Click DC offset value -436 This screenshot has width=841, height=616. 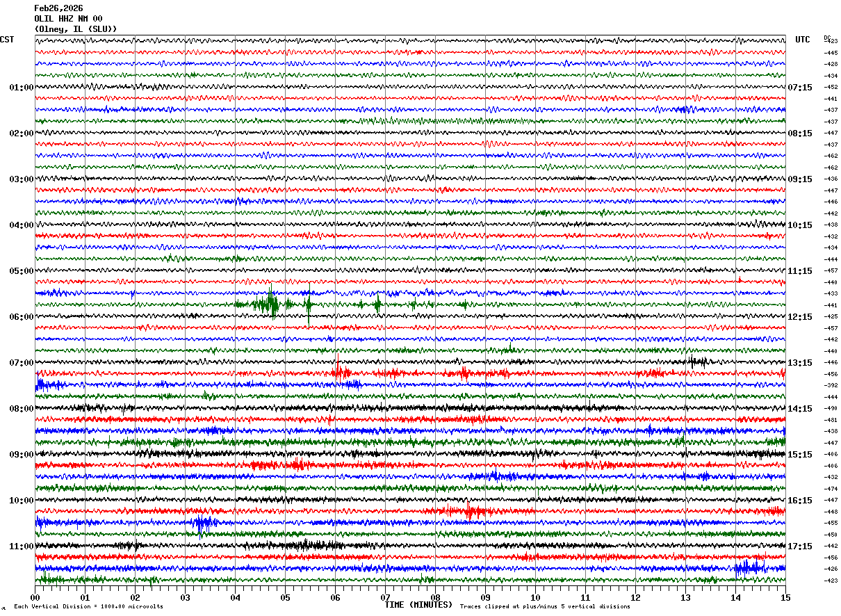click(x=831, y=179)
